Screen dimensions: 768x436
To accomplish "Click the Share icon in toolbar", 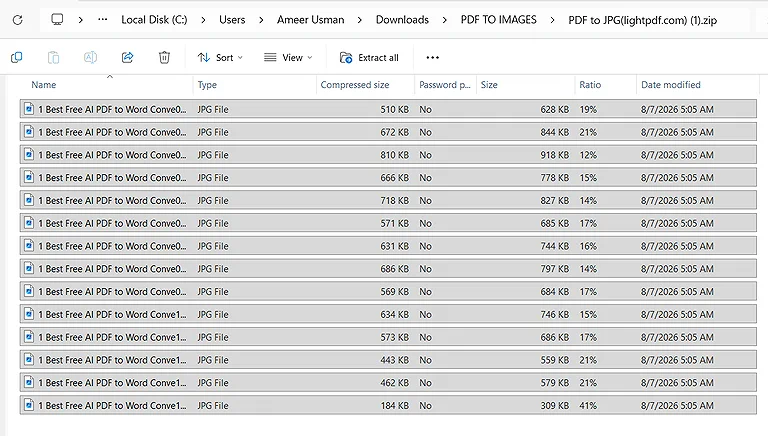I will coord(127,57).
